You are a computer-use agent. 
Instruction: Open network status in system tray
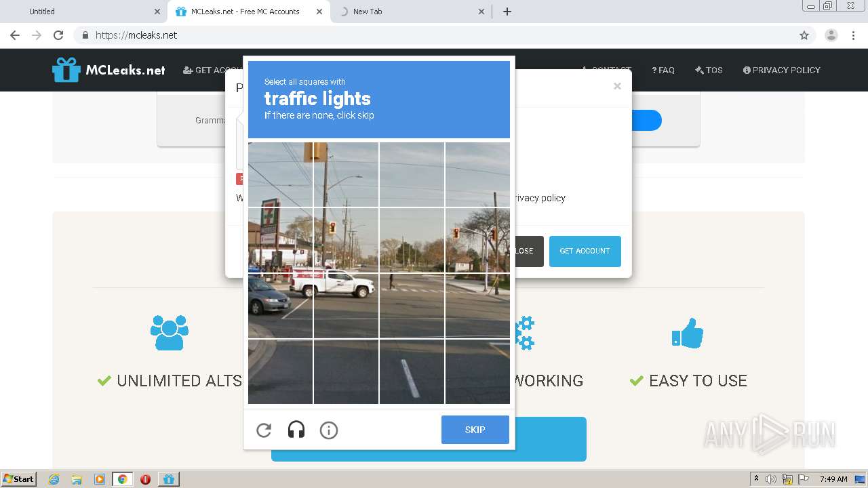(787, 479)
